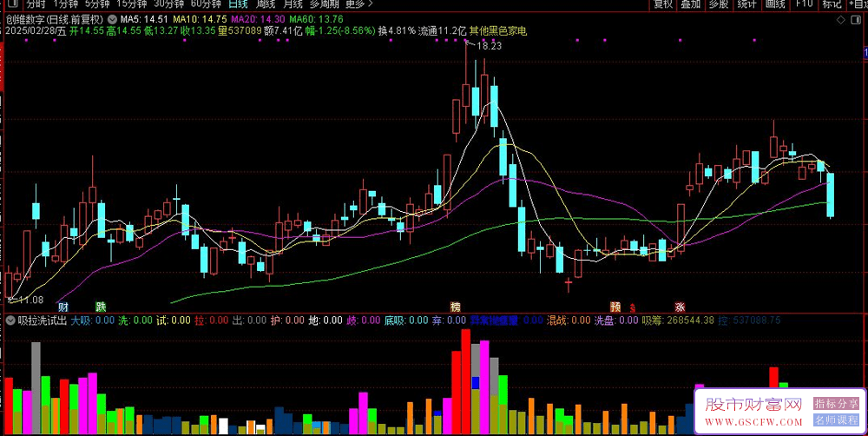The image size is (868, 436).
Task: Click the 叠加 overlay button
Action: click(690, 3)
